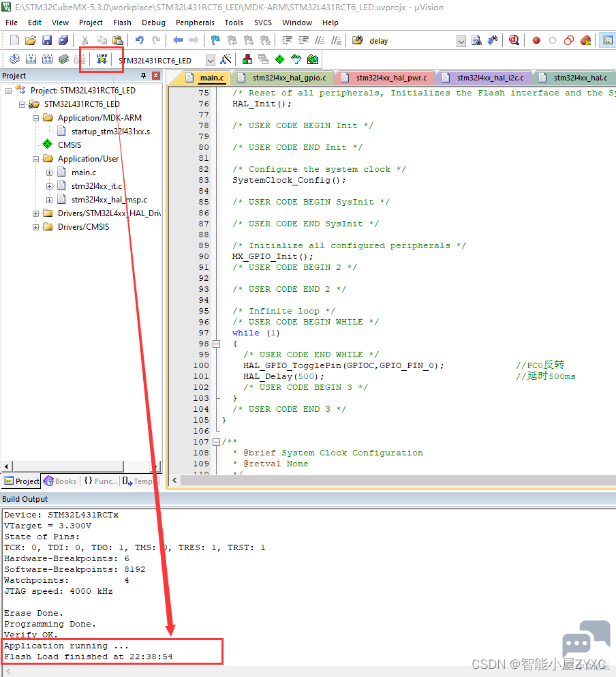Switch to the Functions panel tab
616x677 pixels.
tap(101, 481)
